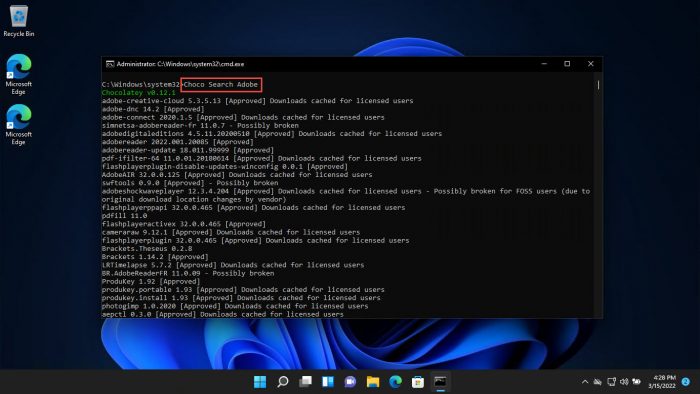The image size is (700, 394).
Task: Click the 'simnetsa-adobereader-fr 11.0.7' line
Action: (x=200, y=125)
